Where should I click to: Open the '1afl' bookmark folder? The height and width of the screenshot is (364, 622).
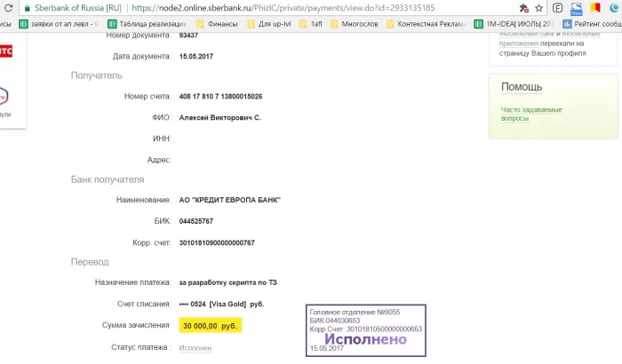tap(311, 24)
